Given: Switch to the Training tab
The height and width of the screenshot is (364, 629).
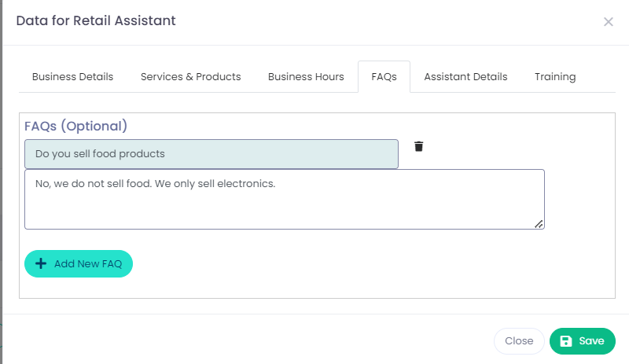Looking at the screenshot, I should click(555, 77).
